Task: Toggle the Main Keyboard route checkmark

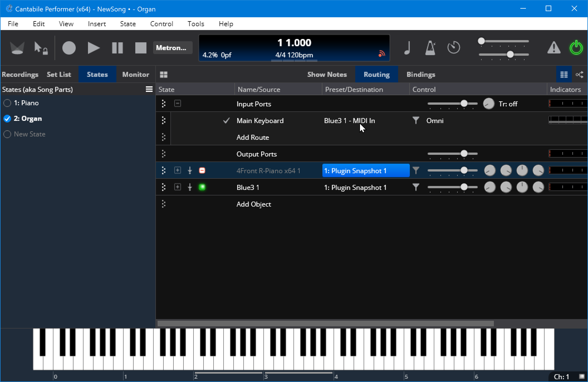Action: [226, 120]
